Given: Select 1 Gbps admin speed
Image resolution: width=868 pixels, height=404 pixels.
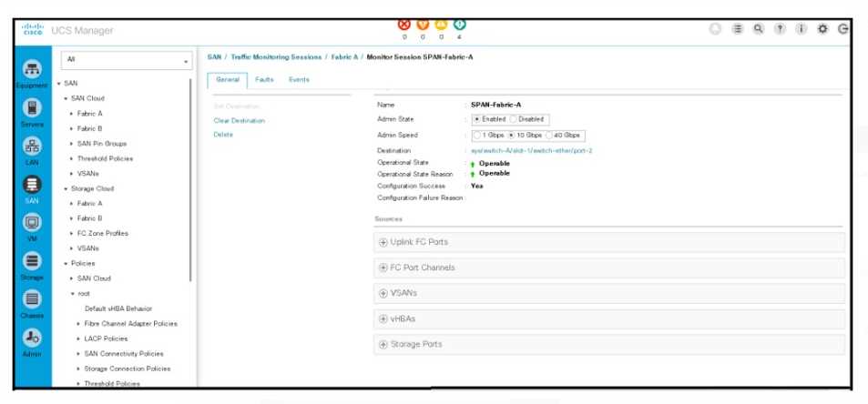Looking at the screenshot, I should pyautogui.click(x=477, y=135).
